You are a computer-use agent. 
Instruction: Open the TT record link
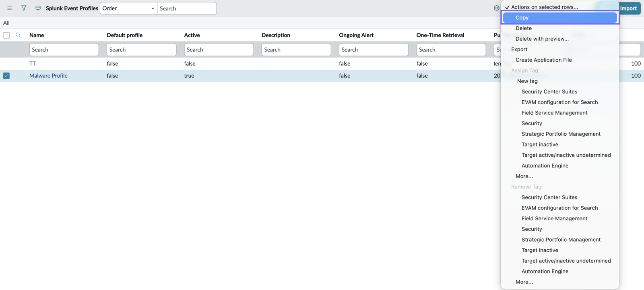click(x=33, y=64)
